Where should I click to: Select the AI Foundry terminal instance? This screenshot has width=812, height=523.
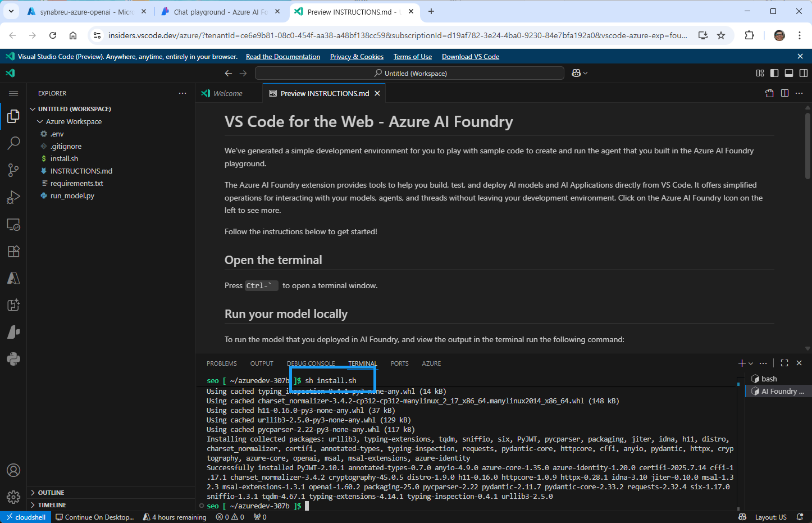point(778,391)
